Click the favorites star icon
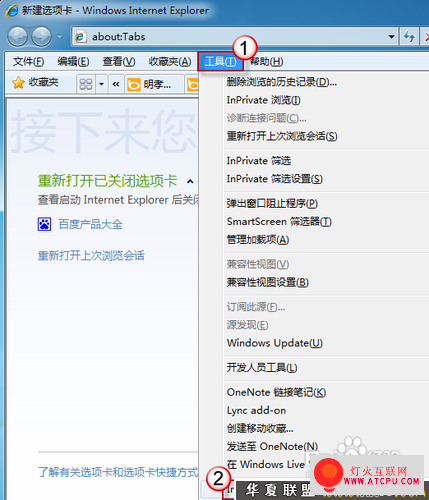 click(18, 83)
